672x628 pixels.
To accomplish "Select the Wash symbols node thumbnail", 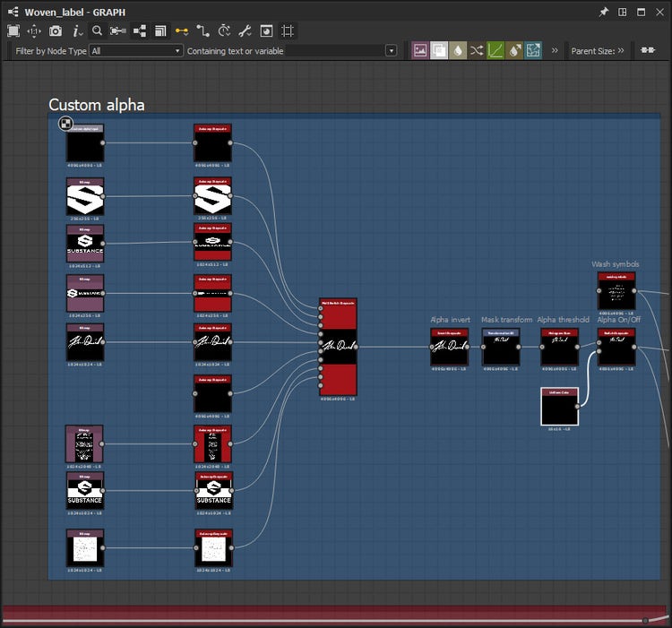I will tap(616, 292).
